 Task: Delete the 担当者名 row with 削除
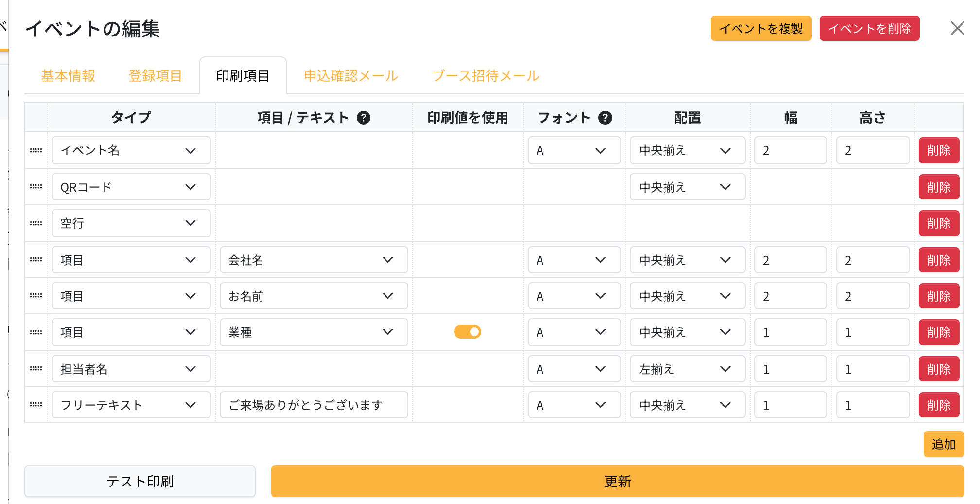click(x=939, y=369)
